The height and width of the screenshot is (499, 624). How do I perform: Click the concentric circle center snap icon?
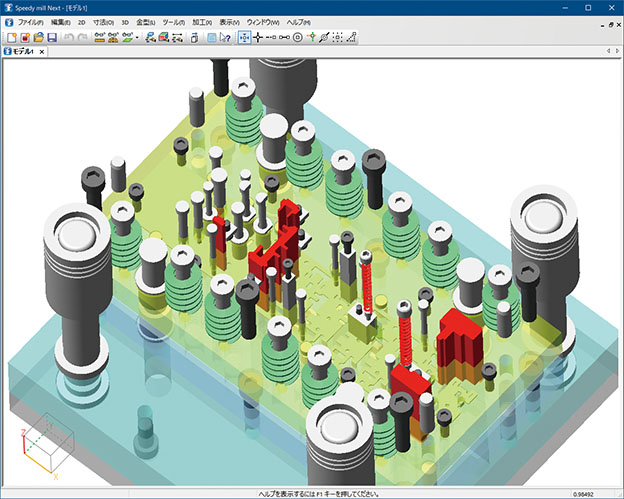pyautogui.click(x=297, y=37)
